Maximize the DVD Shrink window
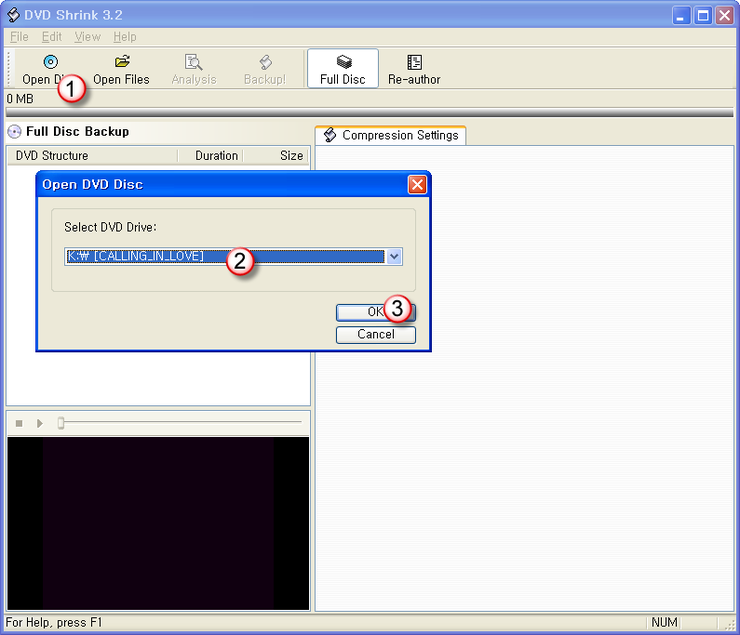 703,16
